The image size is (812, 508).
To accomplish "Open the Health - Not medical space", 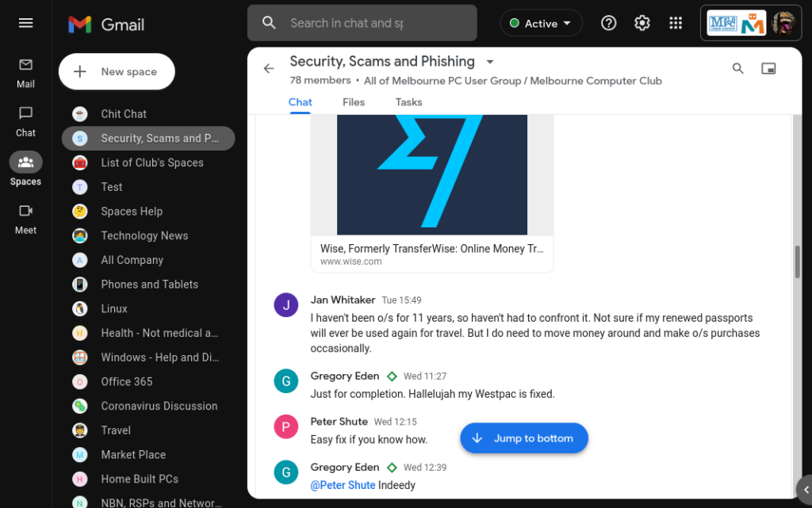I will [148, 333].
